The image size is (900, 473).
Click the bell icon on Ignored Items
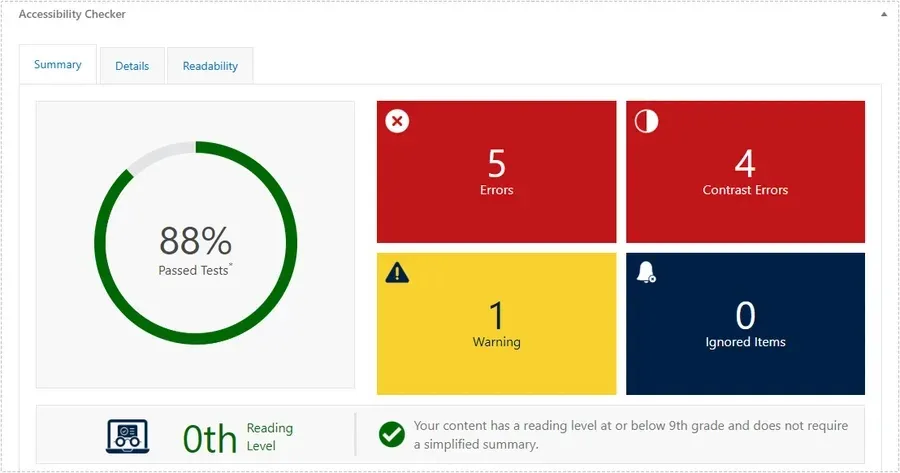click(646, 272)
